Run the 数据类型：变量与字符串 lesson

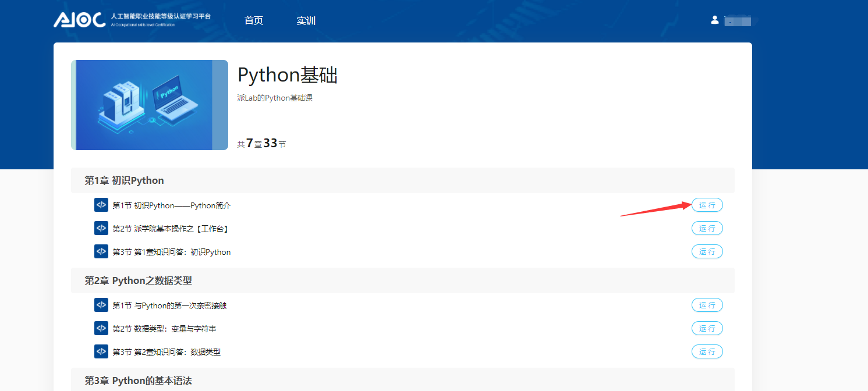(x=707, y=328)
